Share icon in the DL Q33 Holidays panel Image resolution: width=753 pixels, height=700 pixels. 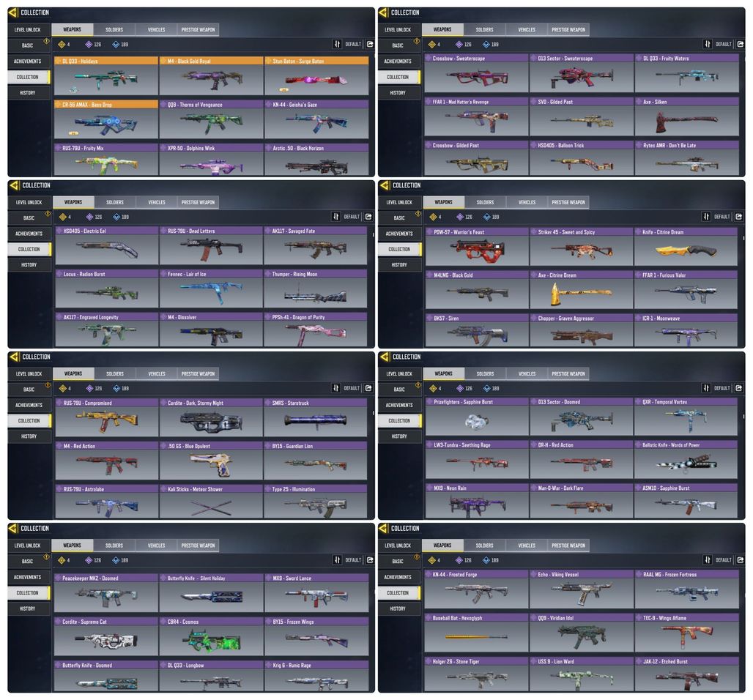click(x=370, y=44)
